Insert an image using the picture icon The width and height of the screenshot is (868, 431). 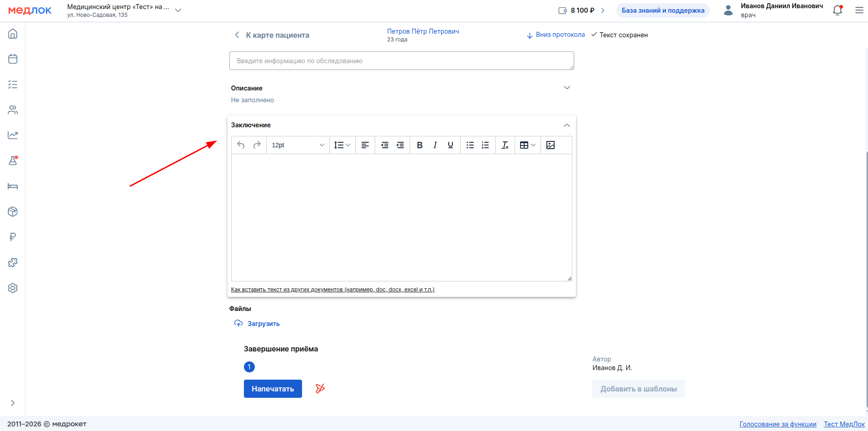551,145
